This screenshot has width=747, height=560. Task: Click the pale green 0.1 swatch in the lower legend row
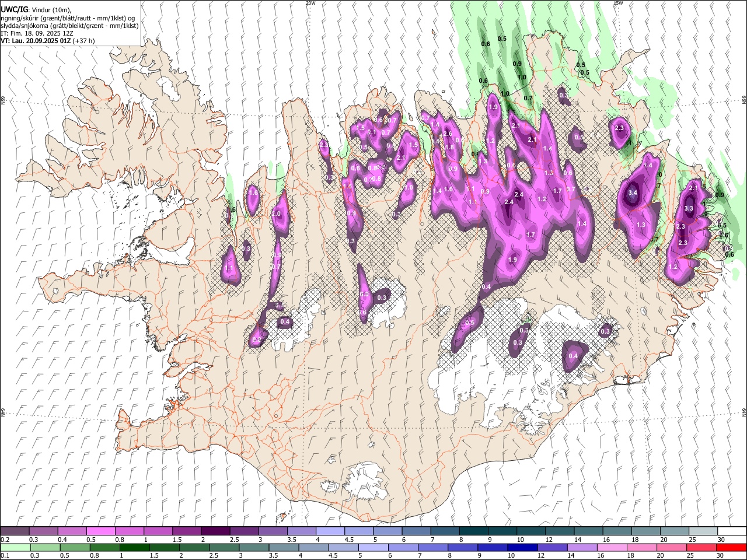coord(15,547)
